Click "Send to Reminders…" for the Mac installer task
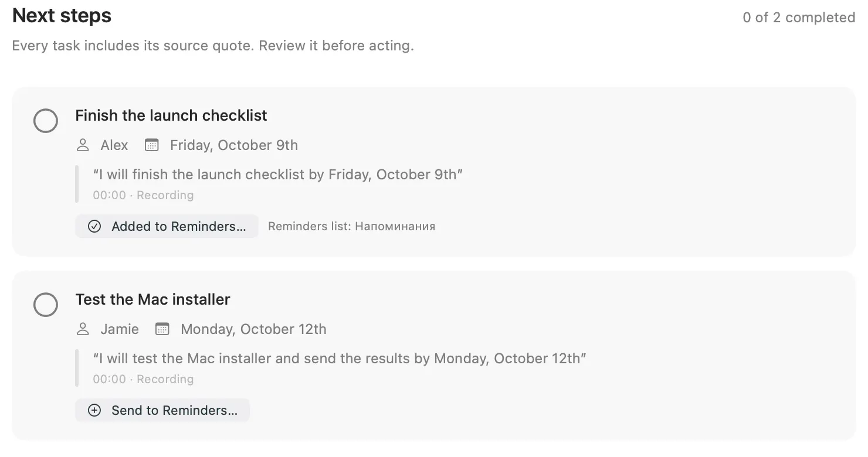The width and height of the screenshot is (868, 457). pos(162,411)
